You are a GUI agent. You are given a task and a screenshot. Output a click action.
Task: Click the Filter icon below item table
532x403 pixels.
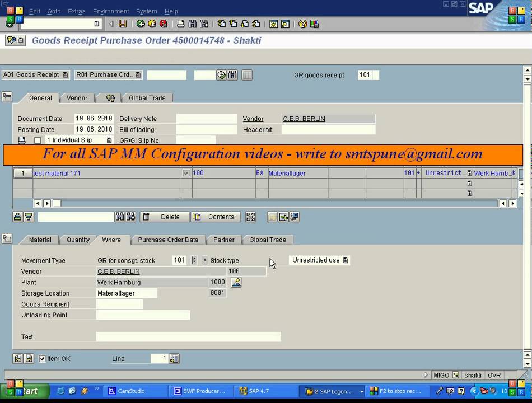pyautogui.click(x=29, y=217)
